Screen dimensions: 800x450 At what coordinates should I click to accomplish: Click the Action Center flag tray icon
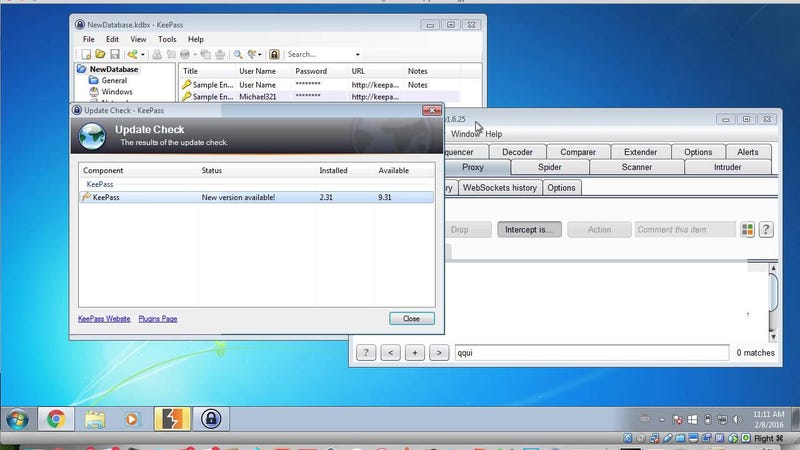pos(677,420)
